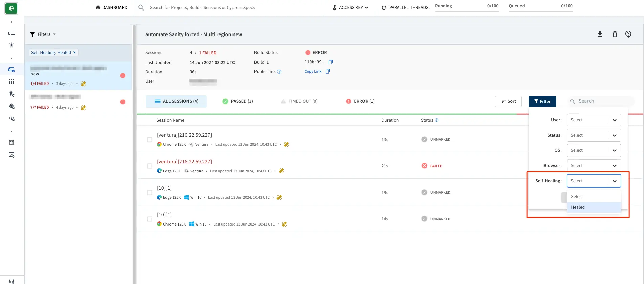Image resolution: width=644 pixels, height=284 pixels.
Task: Select the failed ventura Edge session checkbox
Action: [x=150, y=166]
